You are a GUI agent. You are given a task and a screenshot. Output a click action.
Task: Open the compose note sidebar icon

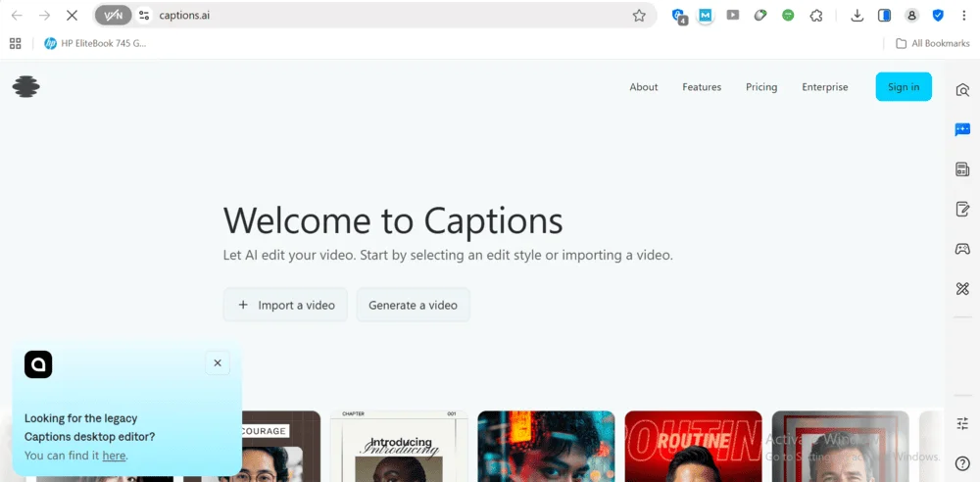point(962,209)
